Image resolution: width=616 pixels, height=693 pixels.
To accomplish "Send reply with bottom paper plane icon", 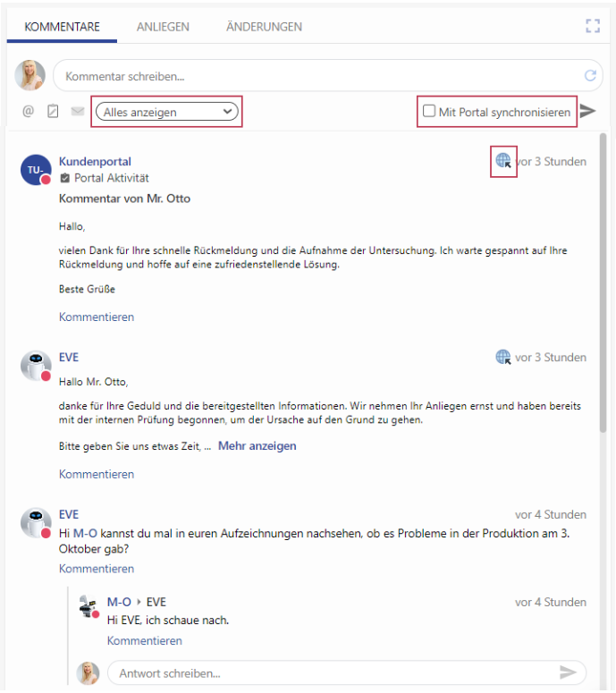I will [x=568, y=672].
